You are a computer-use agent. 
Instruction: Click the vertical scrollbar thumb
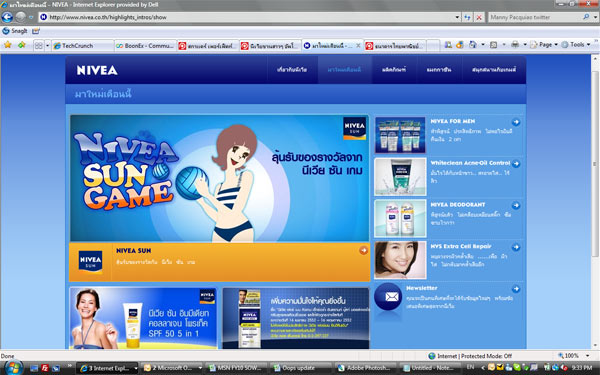(x=595, y=163)
